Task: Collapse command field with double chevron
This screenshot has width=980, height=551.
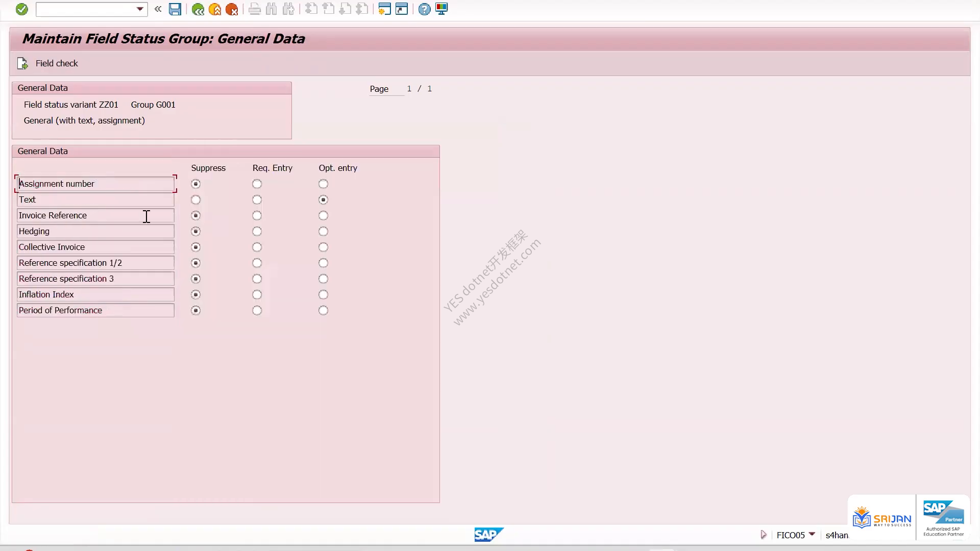Action: (158, 9)
